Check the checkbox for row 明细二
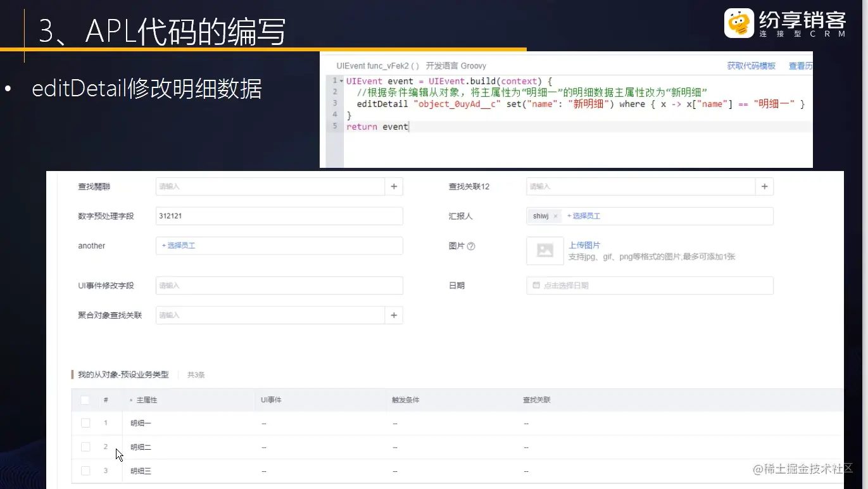The image size is (868, 489). click(85, 447)
